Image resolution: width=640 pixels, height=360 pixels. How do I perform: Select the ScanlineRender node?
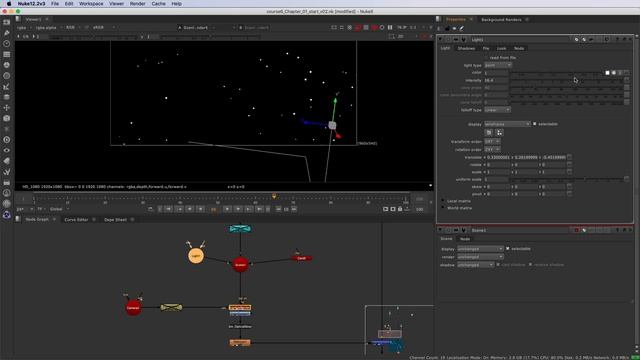click(x=240, y=308)
